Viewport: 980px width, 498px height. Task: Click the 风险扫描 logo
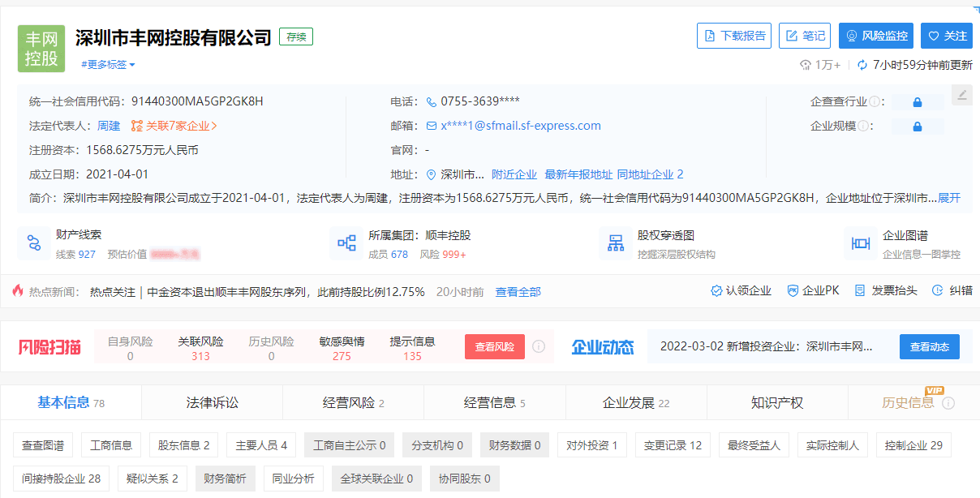click(50, 347)
